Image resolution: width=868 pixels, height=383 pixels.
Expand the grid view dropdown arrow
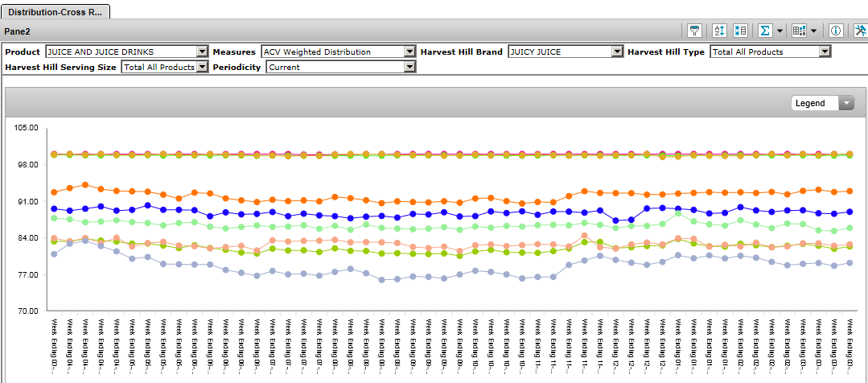click(x=814, y=31)
